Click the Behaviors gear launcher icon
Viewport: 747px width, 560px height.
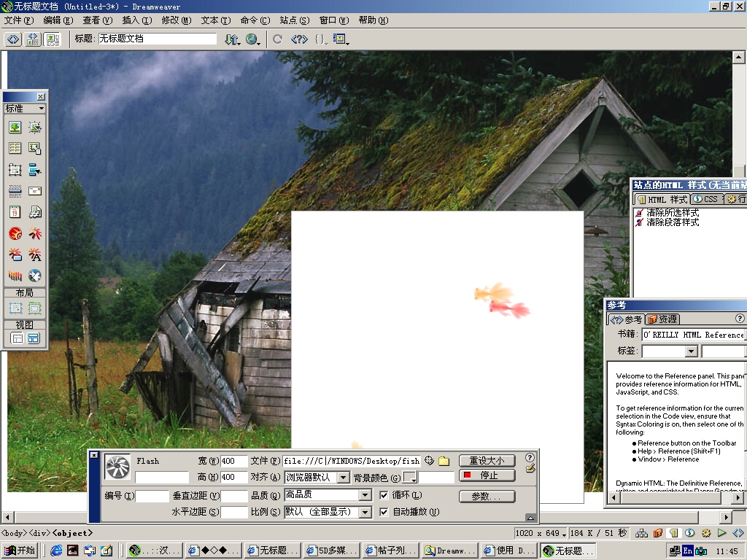click(x=706, y=533)
